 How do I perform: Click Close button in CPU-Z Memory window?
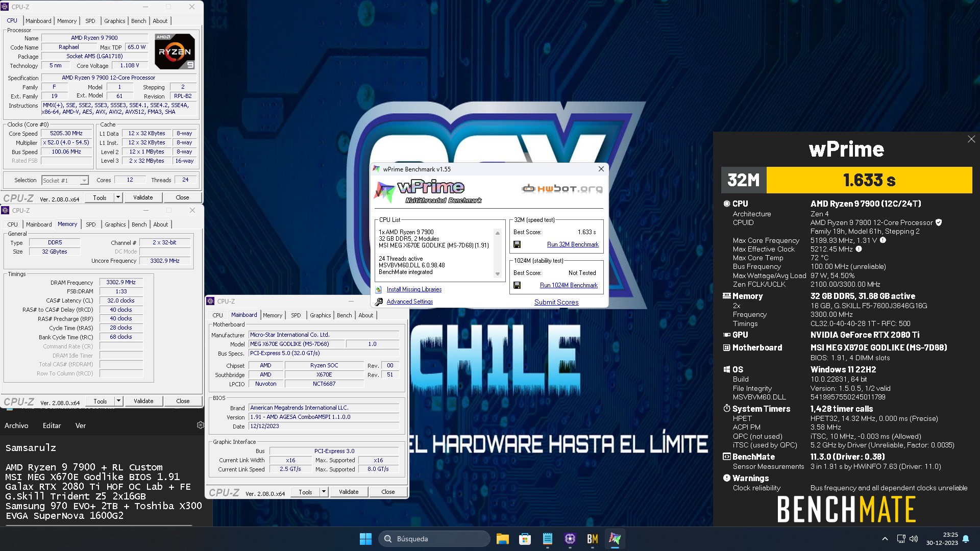(x=183, y=401)
